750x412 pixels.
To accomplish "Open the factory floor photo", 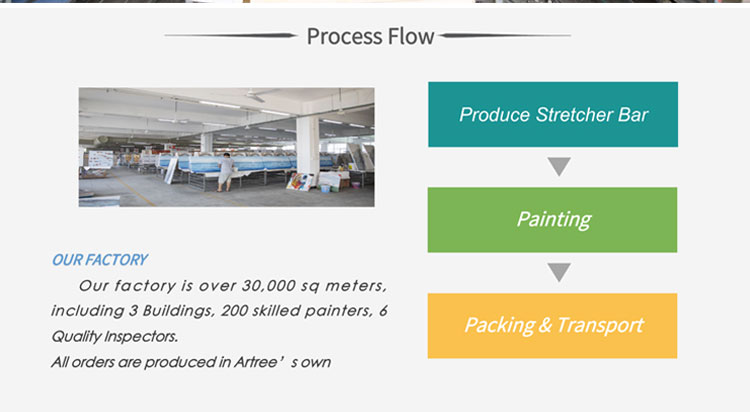I will click(227, 147).
